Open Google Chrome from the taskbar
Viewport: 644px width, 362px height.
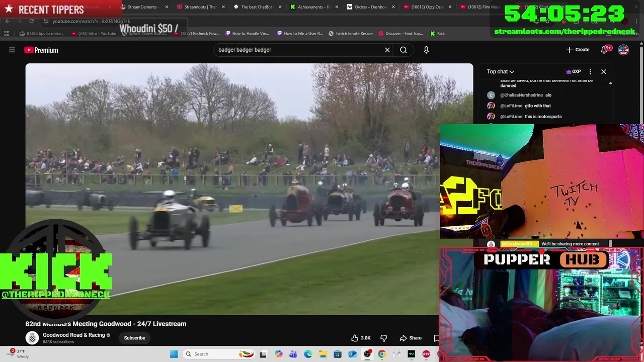coord(382,354)
